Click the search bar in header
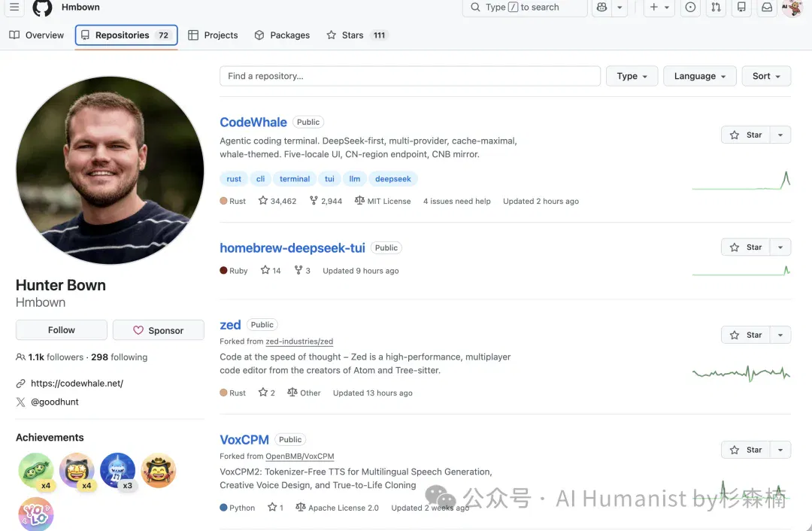This screenshot has width=812, height=531. pyautogui.click(x=525, y=8)
